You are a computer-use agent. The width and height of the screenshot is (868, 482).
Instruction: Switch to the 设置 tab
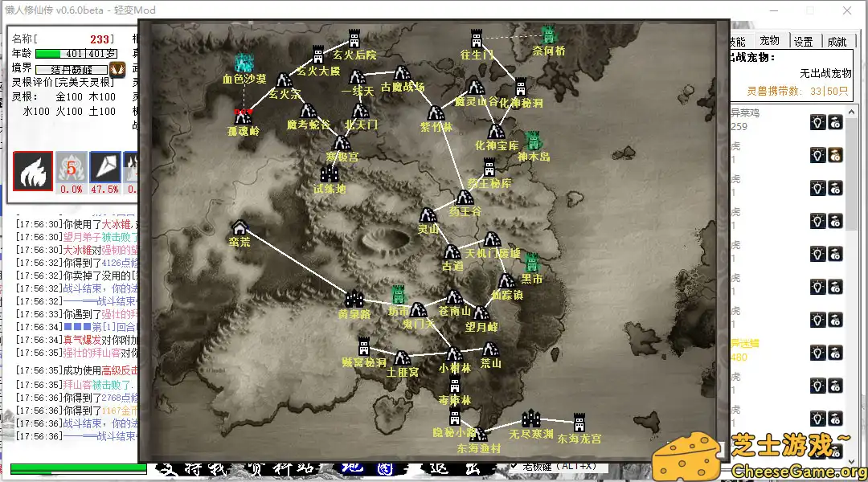tap(803, 42)
